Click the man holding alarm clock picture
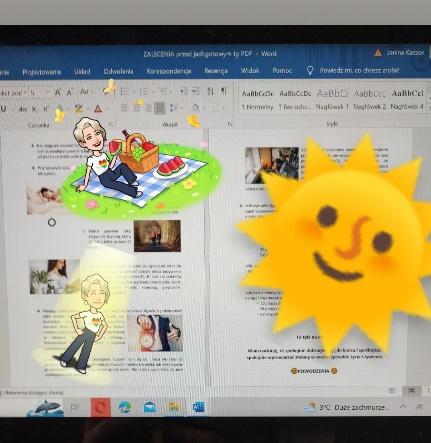Image resolution: width=431 pixels, height=443 pixels. point(155,333)
